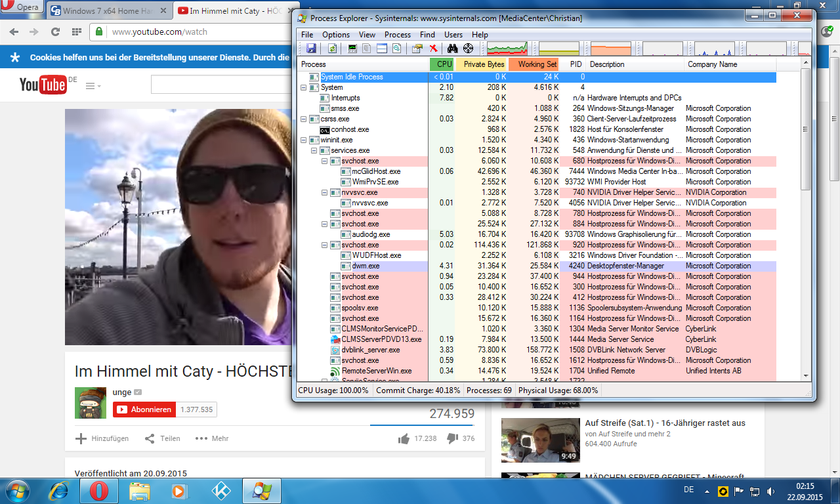Open the Opera menu button
Screen dimensions: 840x504
tap(22, 7)
